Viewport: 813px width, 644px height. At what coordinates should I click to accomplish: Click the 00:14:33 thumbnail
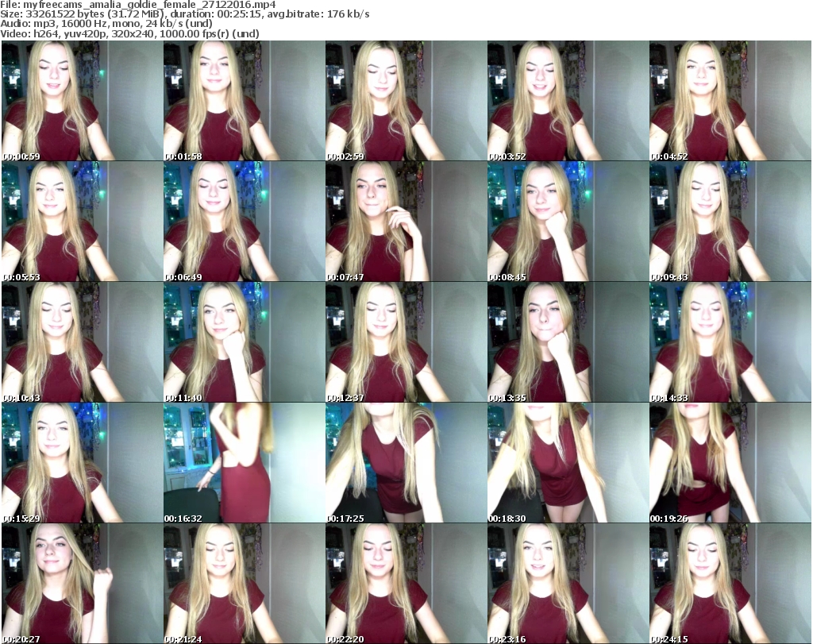(x=730, y=342)
